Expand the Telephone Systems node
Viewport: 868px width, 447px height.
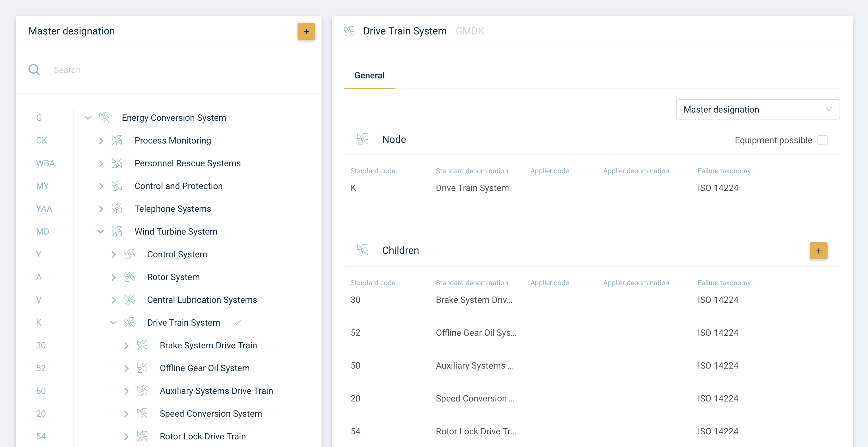(101, 209)
